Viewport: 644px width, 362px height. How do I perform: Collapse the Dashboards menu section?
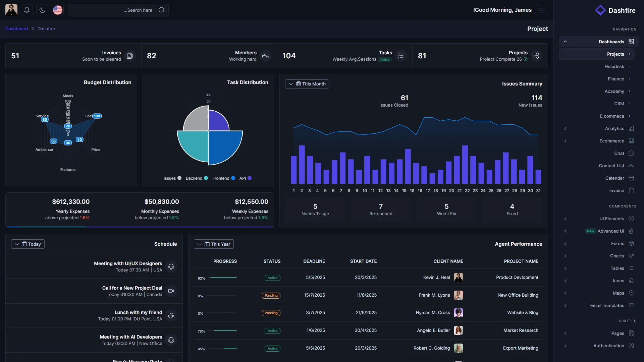(598, 42)
